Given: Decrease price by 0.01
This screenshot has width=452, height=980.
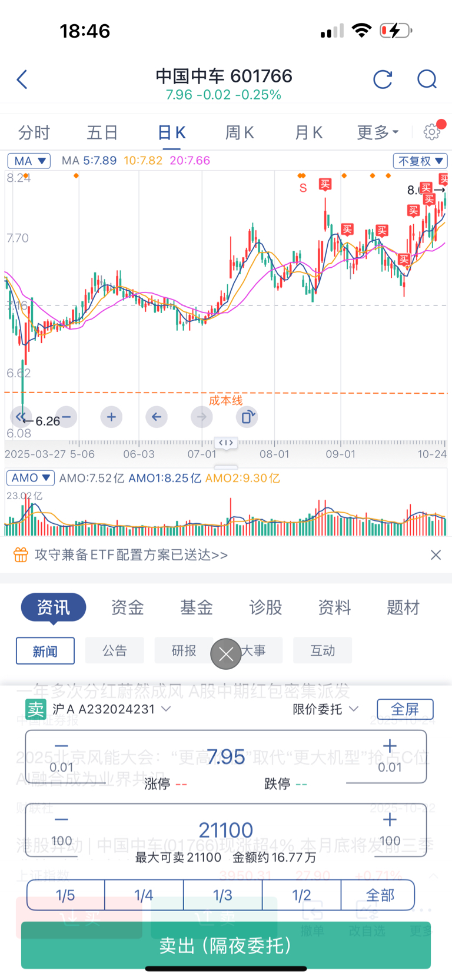Looking at the screenshot, I should tap(61, 756).
